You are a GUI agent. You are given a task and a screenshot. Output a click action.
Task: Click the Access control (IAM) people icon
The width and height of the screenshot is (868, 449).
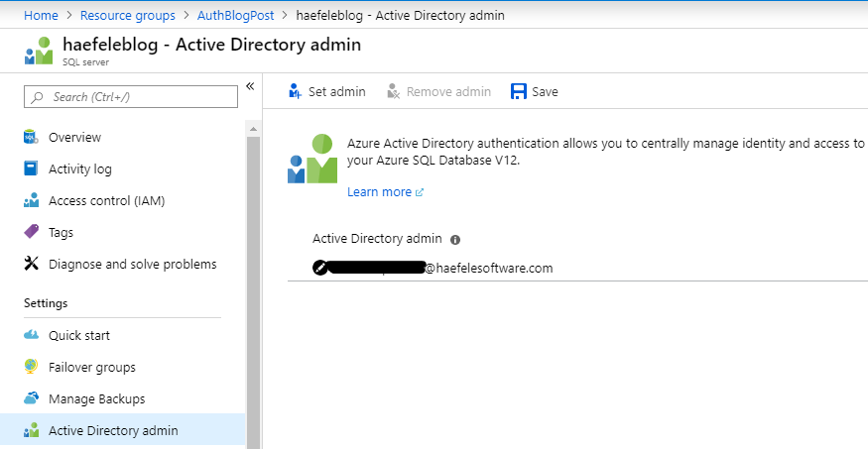31,200
